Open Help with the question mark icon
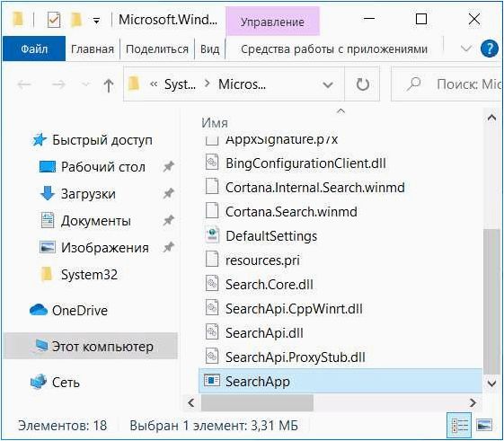504x441 pixels. tap(490, 49)
